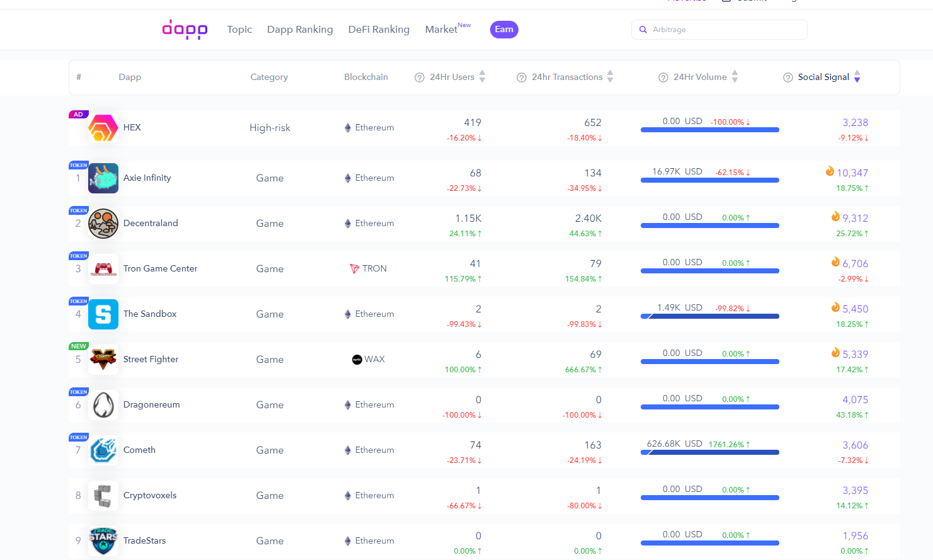Open Cometh logo icon
The height and width of the screenshot is (560, 933).
tap(103, 450)
